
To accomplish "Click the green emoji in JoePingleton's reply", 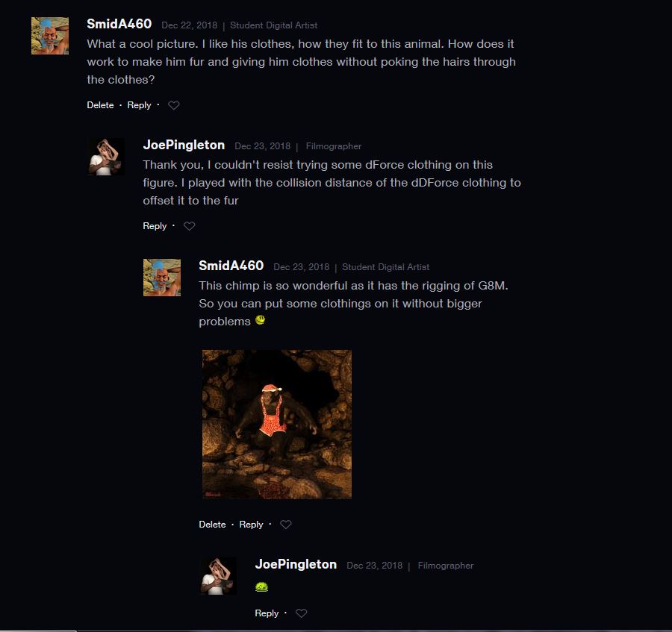I will tap(261, 587).
